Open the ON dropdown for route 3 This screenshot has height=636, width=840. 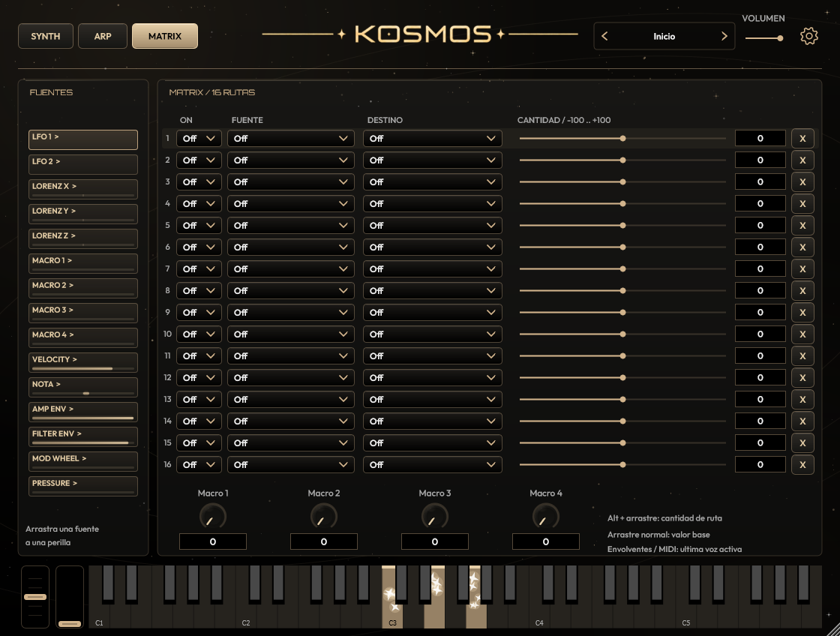[199, 181]
